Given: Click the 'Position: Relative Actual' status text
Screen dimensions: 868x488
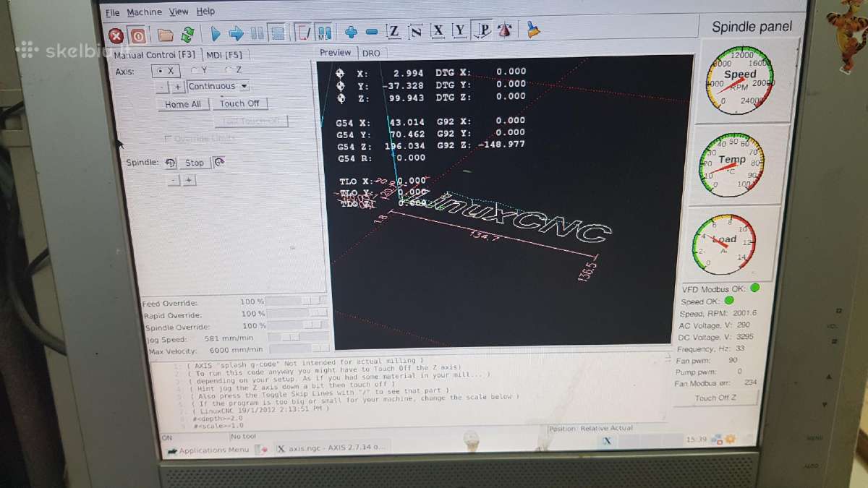Looking at the screenshot, I should 590,428.
